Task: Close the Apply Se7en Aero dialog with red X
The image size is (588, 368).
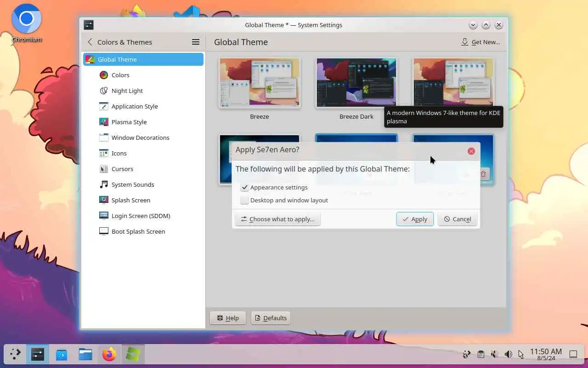Action: point(471,151)
